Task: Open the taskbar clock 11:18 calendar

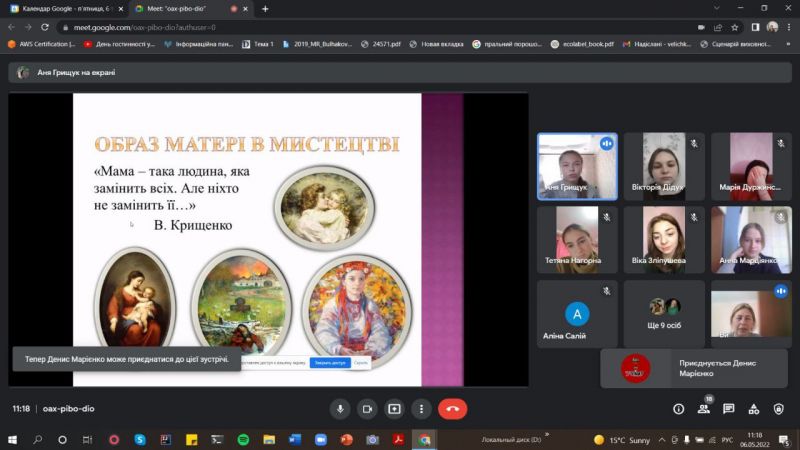Action: (x=755, y=440)
